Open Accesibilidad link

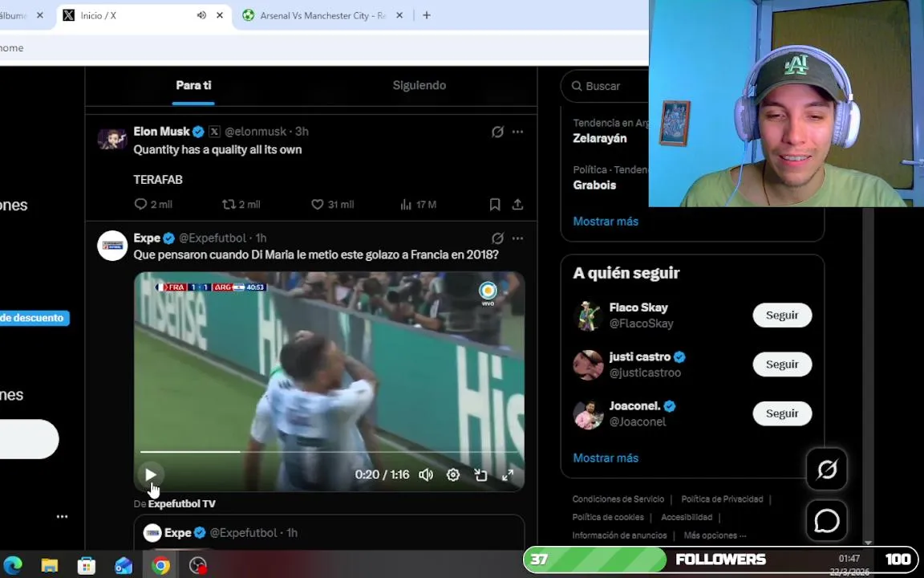pyautogui.click(x=687, y=517)
